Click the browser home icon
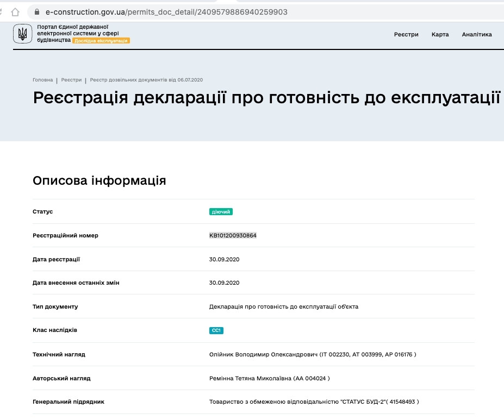The image size is (504, 420). click(x=15, y=12)
